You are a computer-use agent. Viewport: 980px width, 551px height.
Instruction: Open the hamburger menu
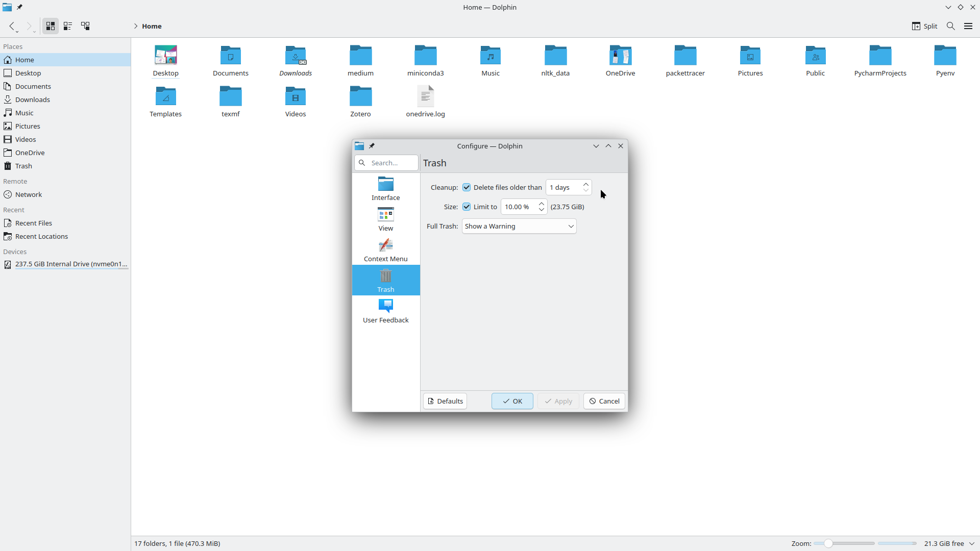point(968,26)
